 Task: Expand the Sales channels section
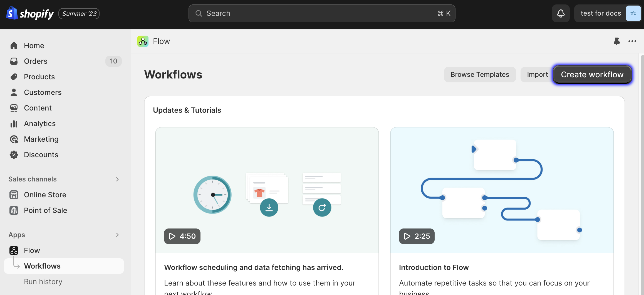(117, 179)
